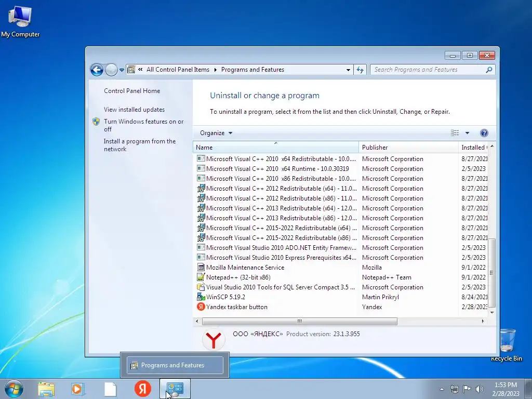Viewport: 532px width, 399px height.
Task: Click the double-chevron breadcrumb overflow
Action: click(x=140, y=70)
